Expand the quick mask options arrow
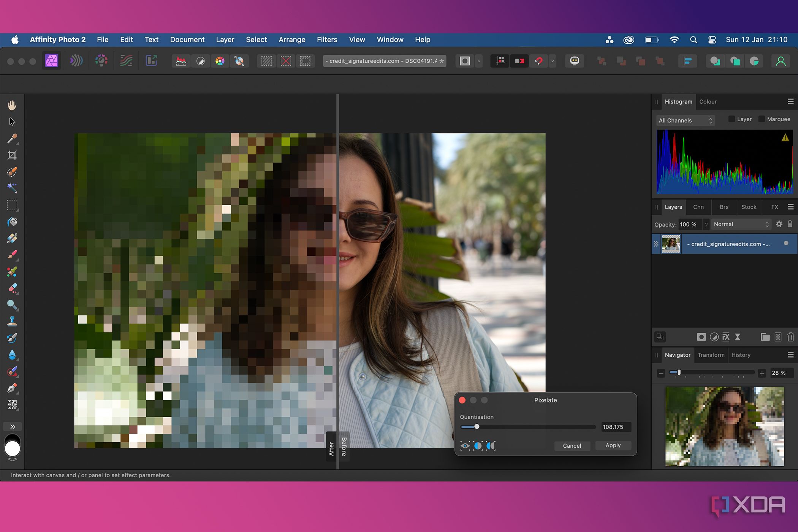This screenshot has width=798, height=532. pos(479,61)
